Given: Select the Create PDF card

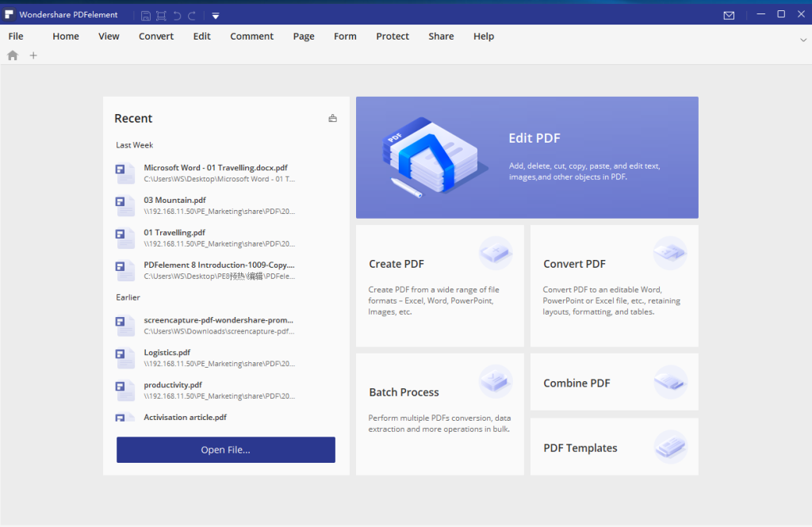Looking at the screenshot, I should 439,285.
